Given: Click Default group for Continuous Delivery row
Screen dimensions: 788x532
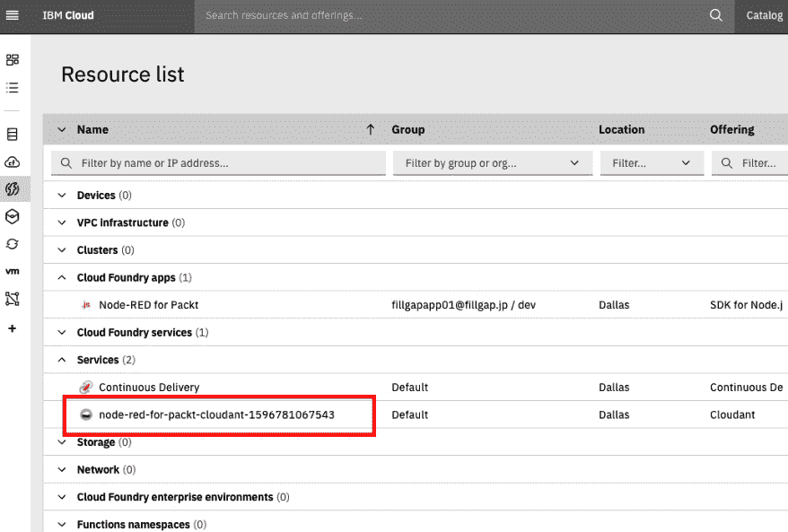Looking at the screenshot, I should [x=409, y=388].
